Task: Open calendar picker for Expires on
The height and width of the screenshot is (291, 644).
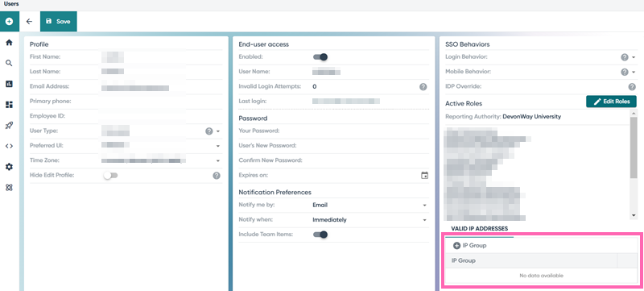Action: click(x=425, y=175)
